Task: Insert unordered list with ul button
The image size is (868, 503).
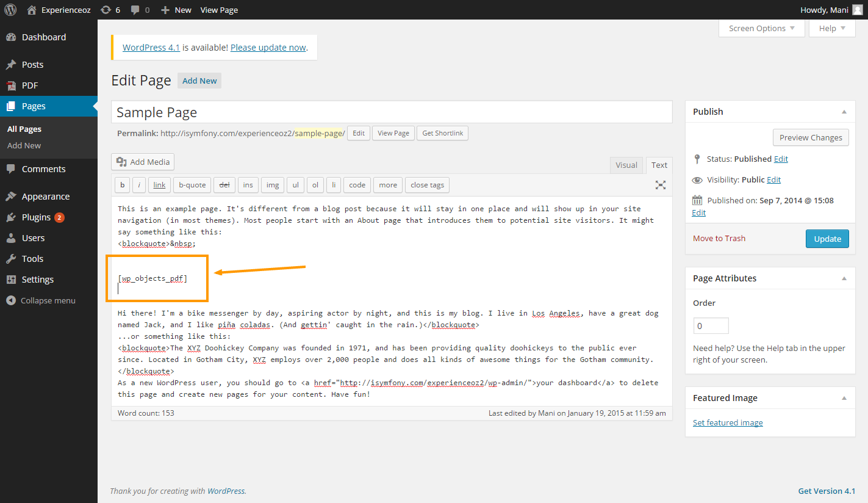Action: pyautogui.click(x=295, y=185)
